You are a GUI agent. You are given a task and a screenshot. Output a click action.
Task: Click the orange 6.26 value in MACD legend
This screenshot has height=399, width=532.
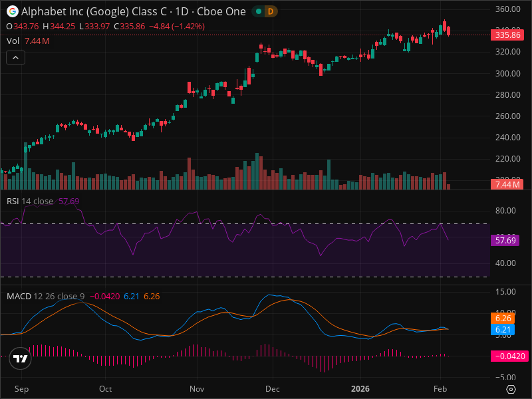pyautogui.click(x=152, y=296)
